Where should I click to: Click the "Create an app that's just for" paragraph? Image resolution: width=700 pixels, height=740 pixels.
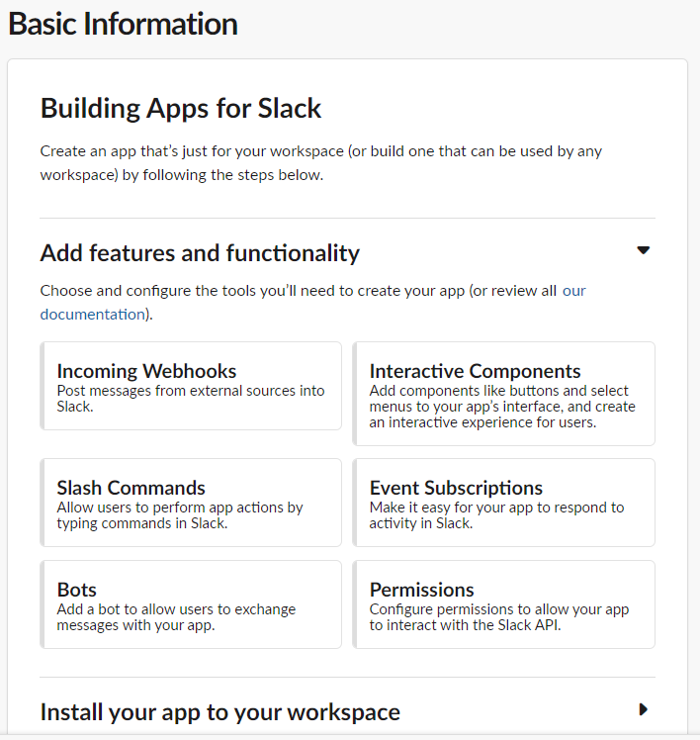point(321,163)
